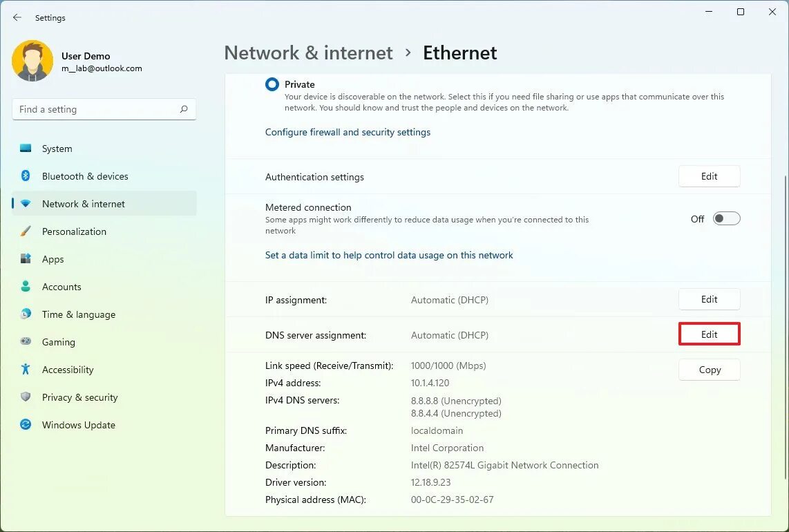
Task: Select the Personalization paintbrush icon
Action: 26,231
